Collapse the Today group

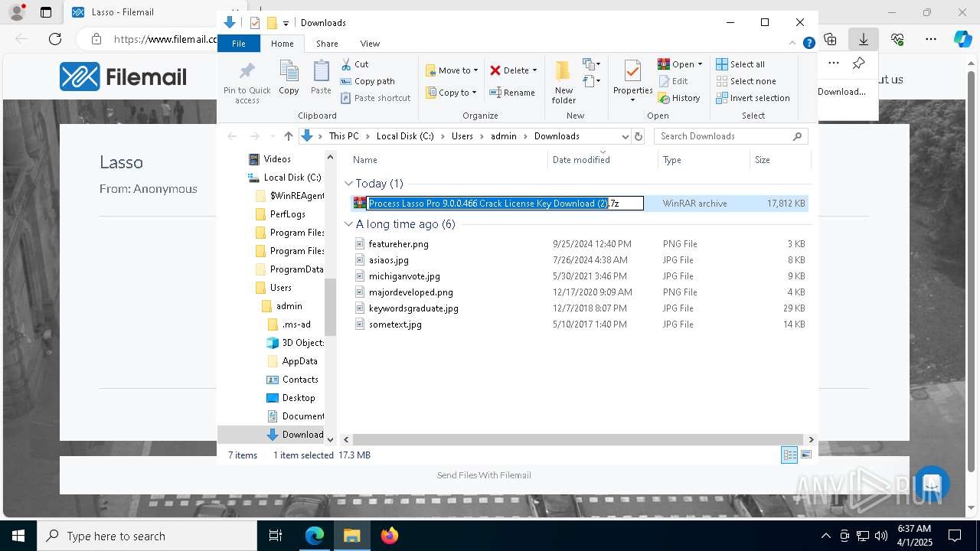pos(348,184)
